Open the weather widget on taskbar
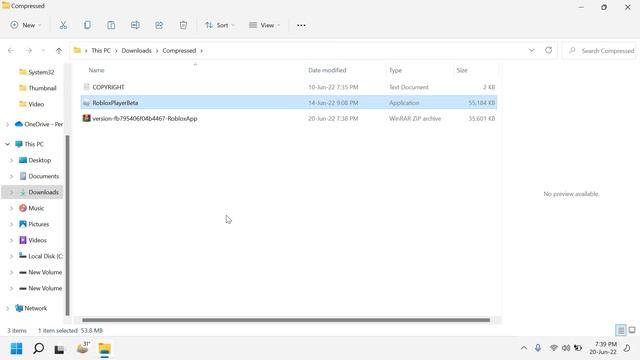The width and height of the screenshot is (640, 360). (x=83, y=348)
